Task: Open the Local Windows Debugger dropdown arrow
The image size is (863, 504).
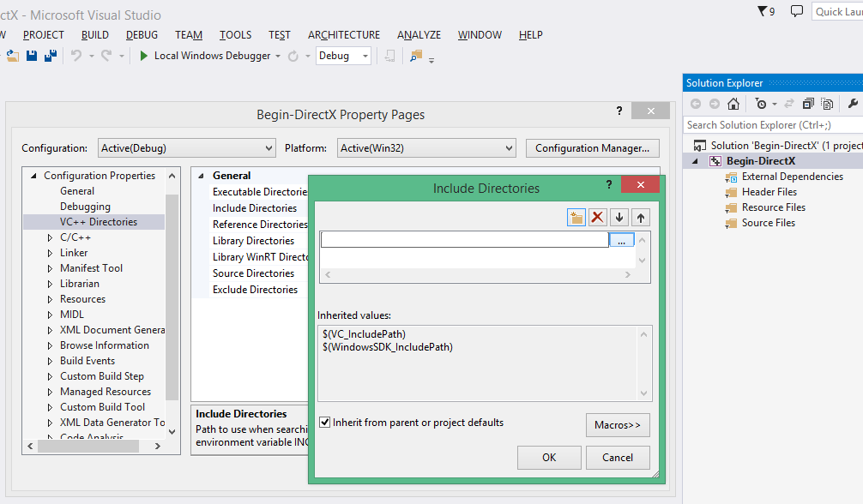Action: tap(278, 56)
